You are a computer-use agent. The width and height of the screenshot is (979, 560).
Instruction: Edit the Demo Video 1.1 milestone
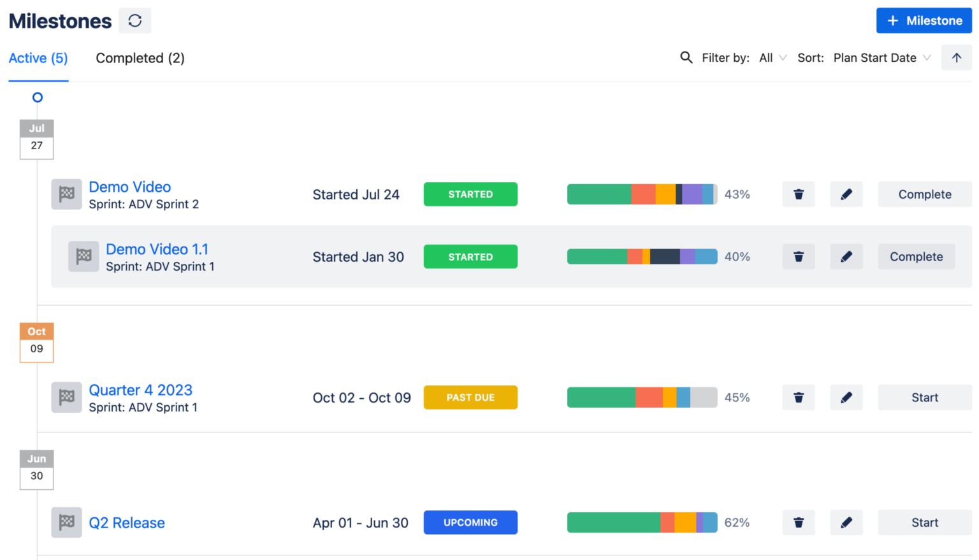click(x=846, y=256)
